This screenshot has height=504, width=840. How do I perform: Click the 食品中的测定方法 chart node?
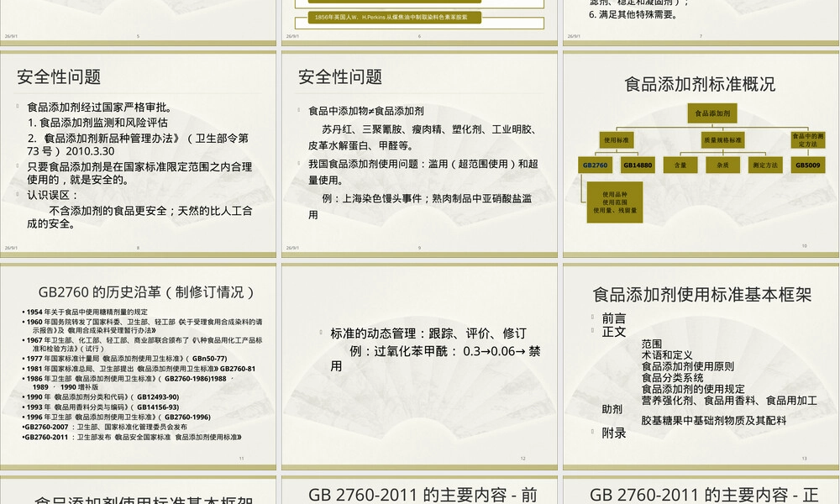click(x=807, y=139)
